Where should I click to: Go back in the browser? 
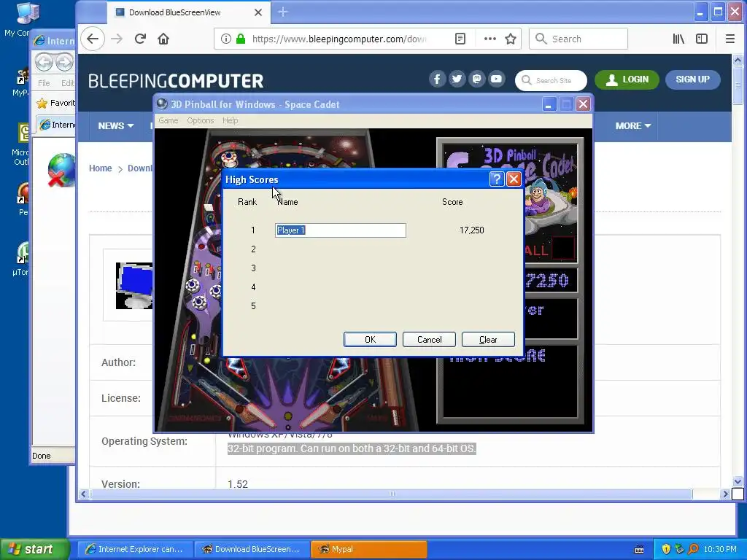[93, 39]
